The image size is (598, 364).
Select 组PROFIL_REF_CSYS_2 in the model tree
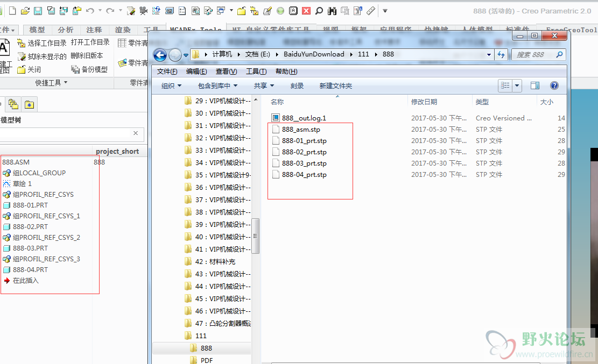coord(41,238)
